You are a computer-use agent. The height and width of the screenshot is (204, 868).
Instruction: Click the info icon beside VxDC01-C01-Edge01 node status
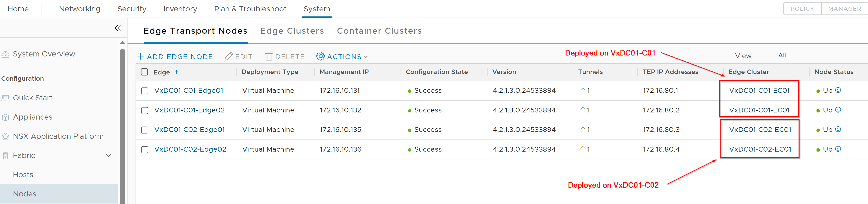(x=838, y=90)
